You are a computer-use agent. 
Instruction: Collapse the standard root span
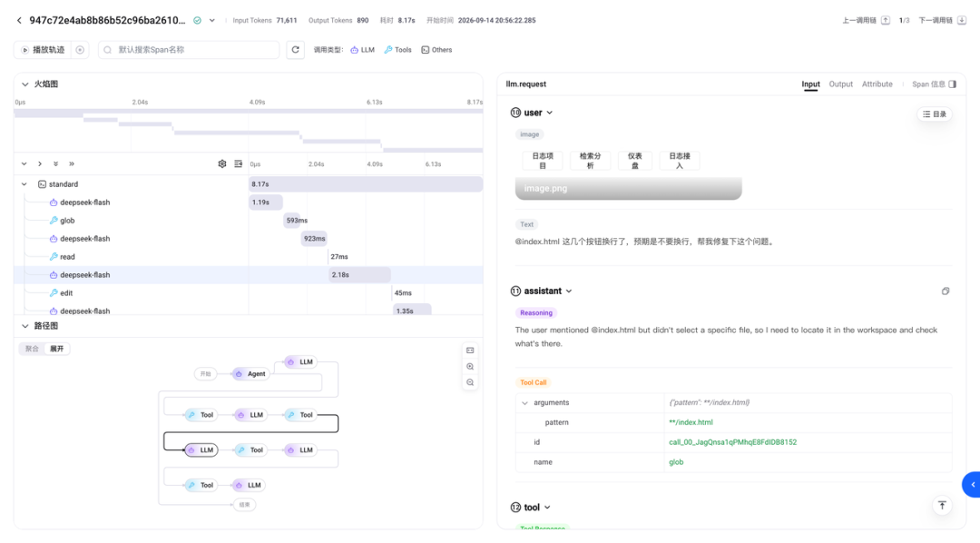tap(24, 184)
